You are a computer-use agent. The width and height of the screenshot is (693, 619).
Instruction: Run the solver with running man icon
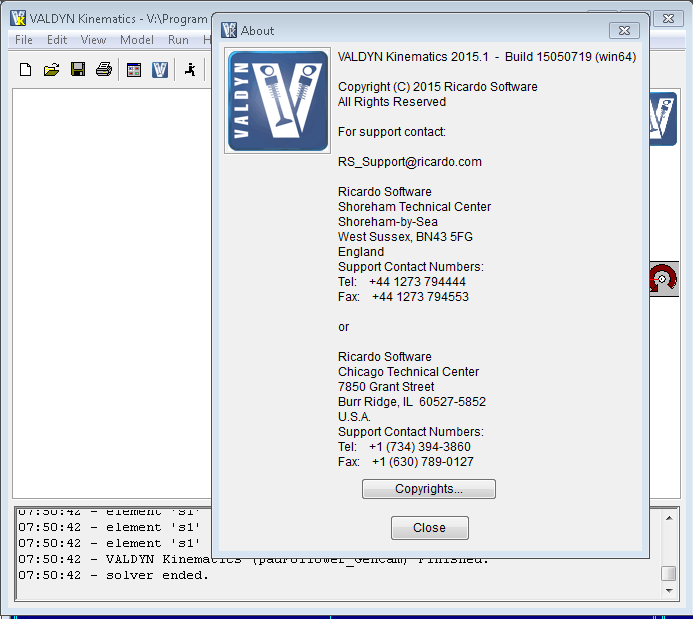(x=190, y=69)
